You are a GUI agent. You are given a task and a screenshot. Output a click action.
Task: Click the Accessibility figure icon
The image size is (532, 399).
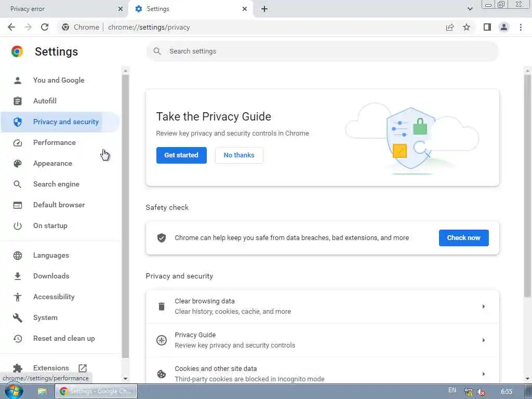[x=18, y=297]
